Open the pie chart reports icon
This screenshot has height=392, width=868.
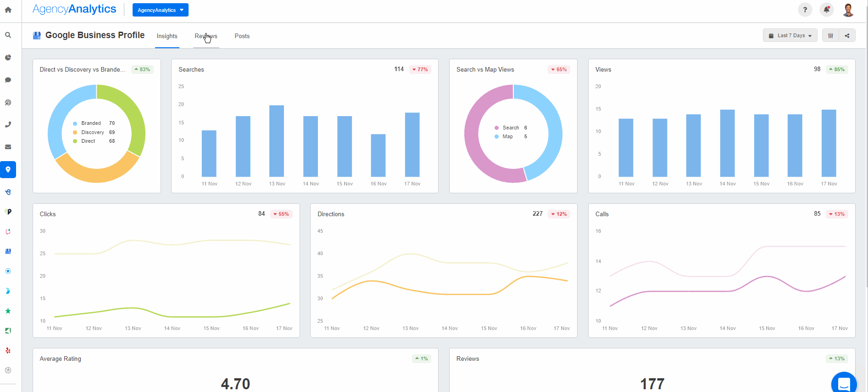pyautogui.click(x=8, y=57)
